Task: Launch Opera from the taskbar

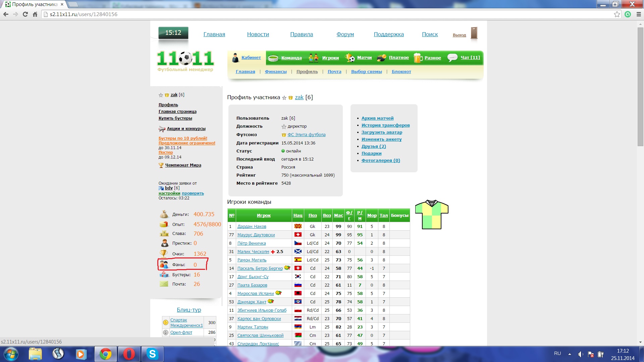Action: pyautogui.click(x=129, y=354)
